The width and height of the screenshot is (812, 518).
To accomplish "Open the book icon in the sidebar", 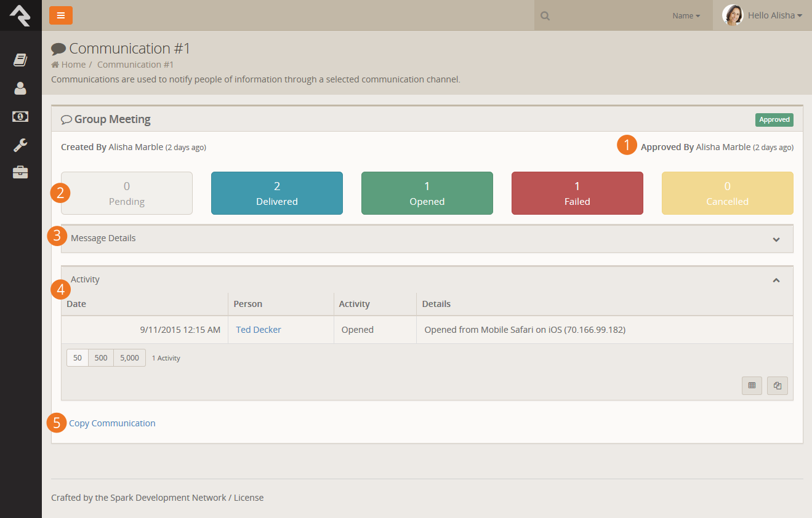I will click(20, 60).
